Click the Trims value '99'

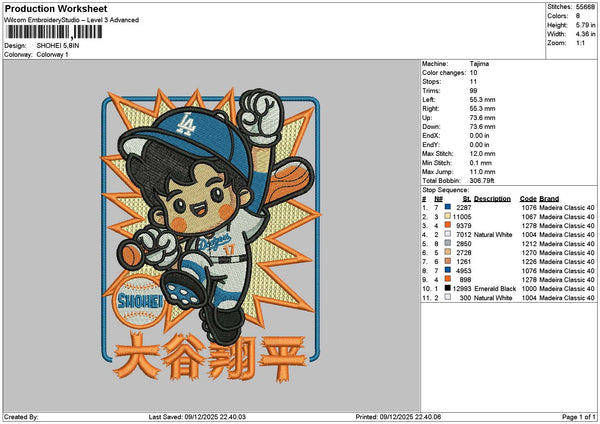[x=473, y=91]
